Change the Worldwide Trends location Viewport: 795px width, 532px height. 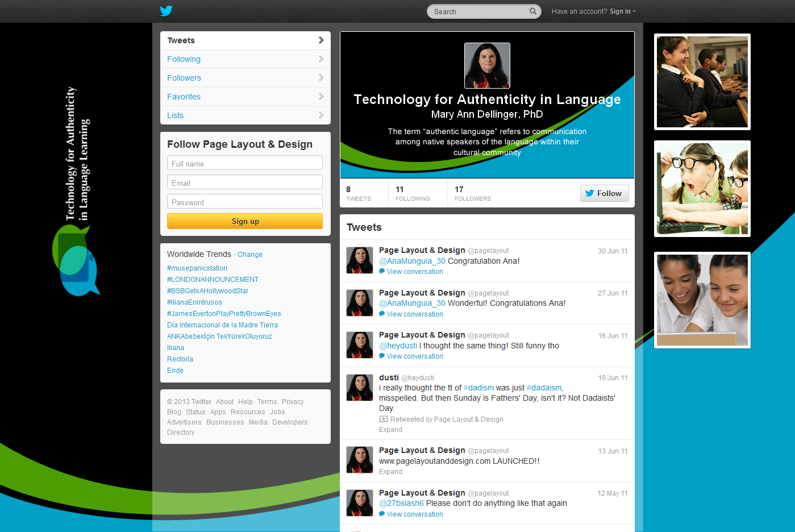249,255
